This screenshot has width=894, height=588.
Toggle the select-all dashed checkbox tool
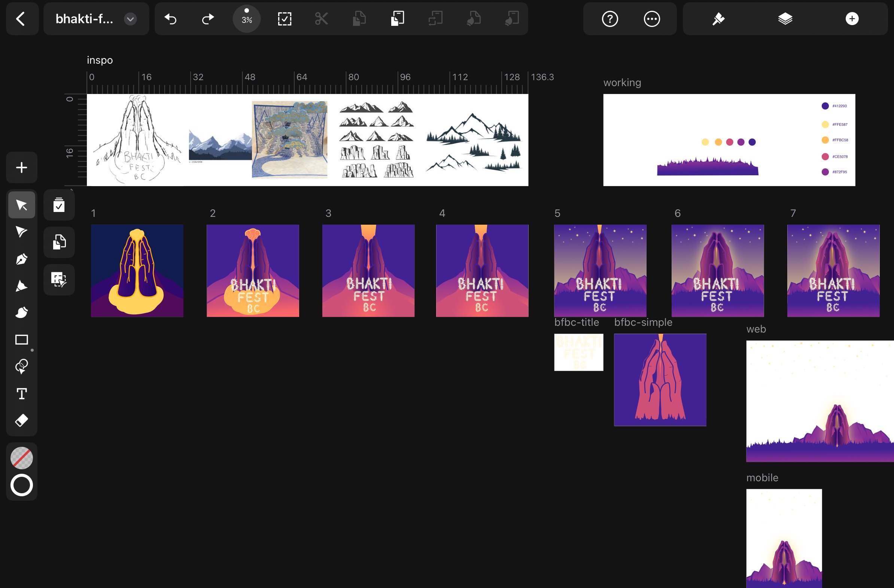pos(285,19)
